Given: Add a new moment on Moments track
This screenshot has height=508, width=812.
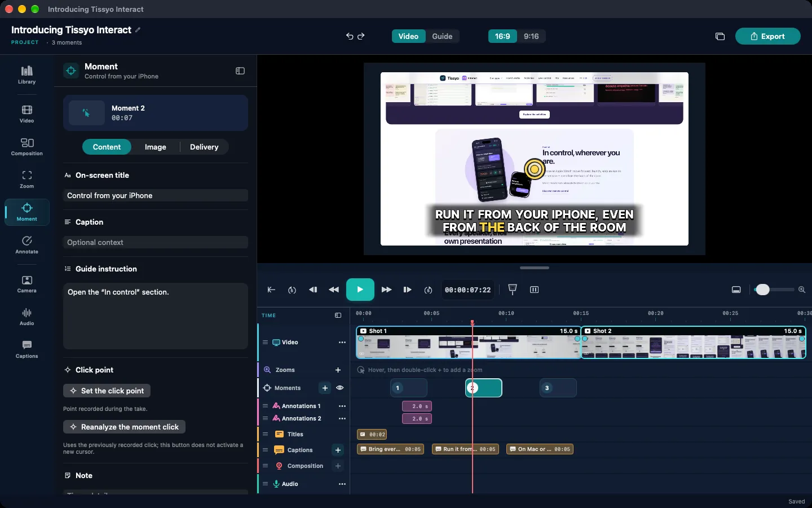Looking at the screenshot, I should click(x=325, y=388).
